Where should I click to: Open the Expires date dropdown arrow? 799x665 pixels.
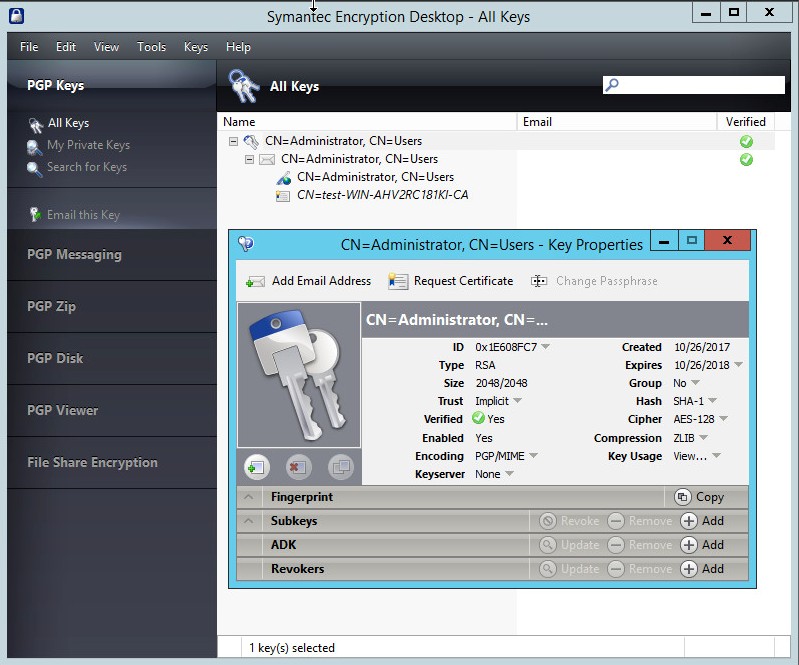pos(738,364)
